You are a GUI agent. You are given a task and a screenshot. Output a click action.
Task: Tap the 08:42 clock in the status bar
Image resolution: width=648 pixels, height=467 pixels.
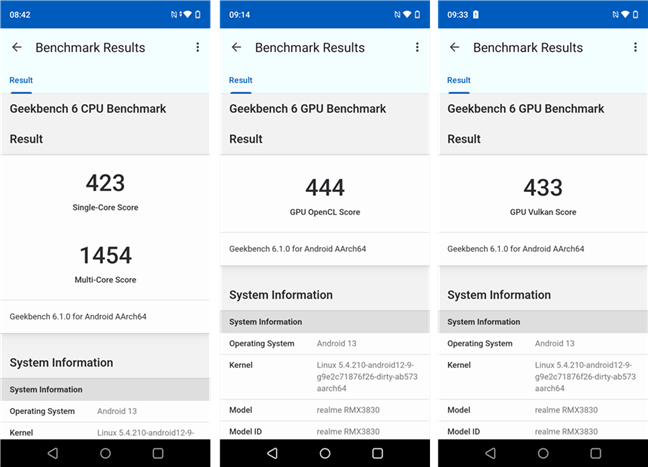[x=20, y=15]
